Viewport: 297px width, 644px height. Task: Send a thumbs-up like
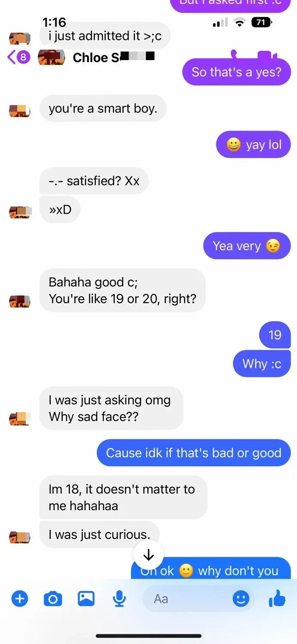[x=277, y=598]
